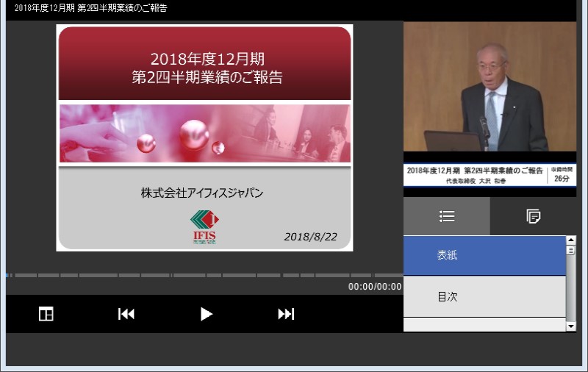This screenshot has height=372, width=588.
Task: Toggle the layout switch icon
Action: tap(46, 314)
